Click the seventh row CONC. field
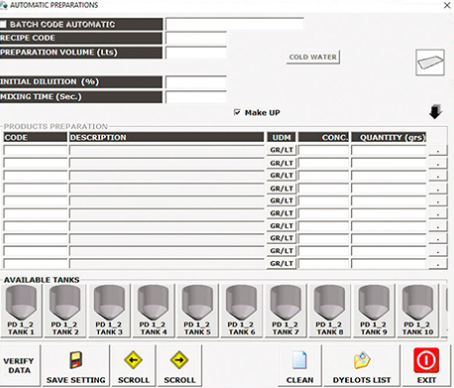The image size is (454, 388). coord(323,226)
